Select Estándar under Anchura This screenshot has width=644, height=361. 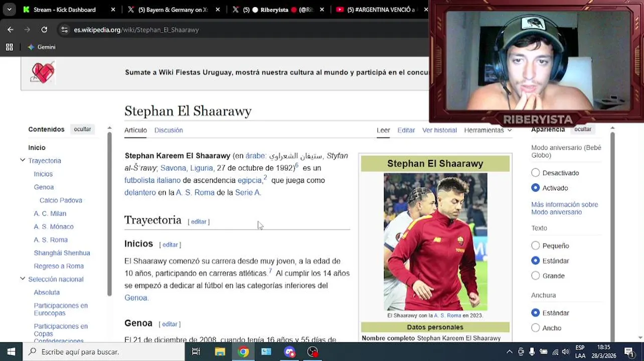536,313
